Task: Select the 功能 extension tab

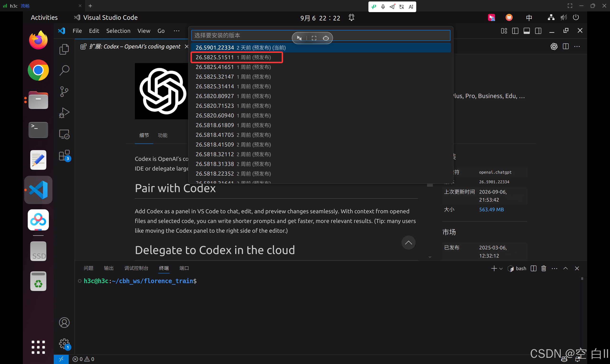Action: [163, 135]
